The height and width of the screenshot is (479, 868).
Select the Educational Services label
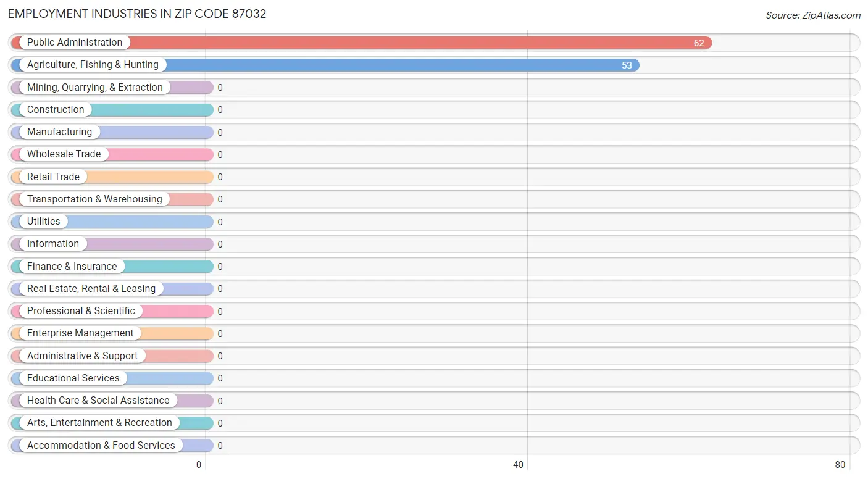click(73, 378)
